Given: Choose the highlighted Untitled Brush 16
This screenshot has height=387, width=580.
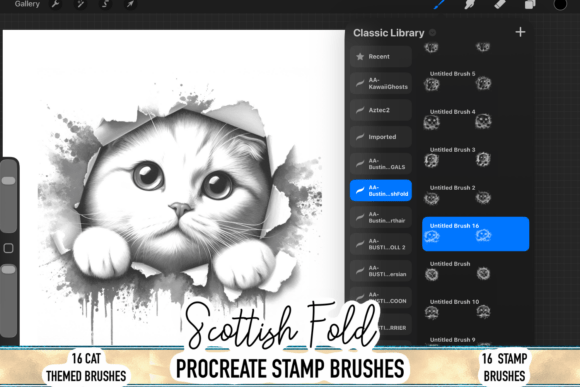Looking at the screenshot, I should tap(475, 234).
